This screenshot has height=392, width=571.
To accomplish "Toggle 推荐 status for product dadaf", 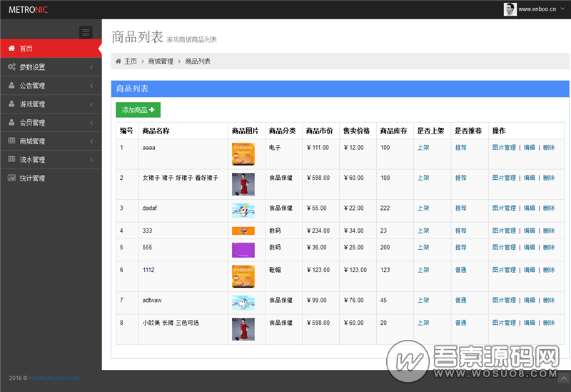I will click(461, 208).
